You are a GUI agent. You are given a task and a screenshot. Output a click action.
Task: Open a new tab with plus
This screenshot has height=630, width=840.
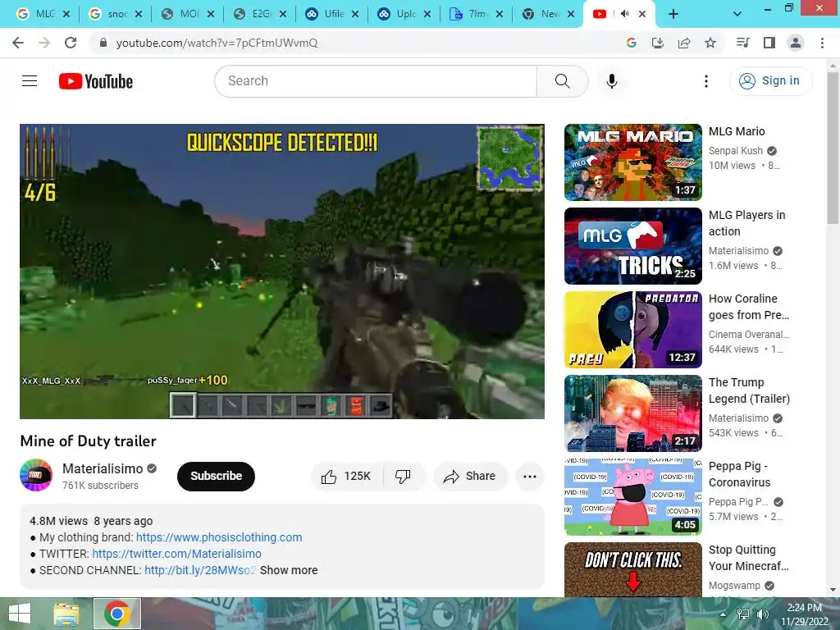click(673, 14)
